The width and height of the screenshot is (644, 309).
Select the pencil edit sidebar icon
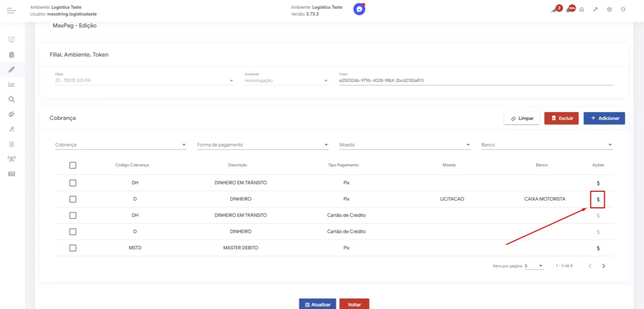click(12, 69)
